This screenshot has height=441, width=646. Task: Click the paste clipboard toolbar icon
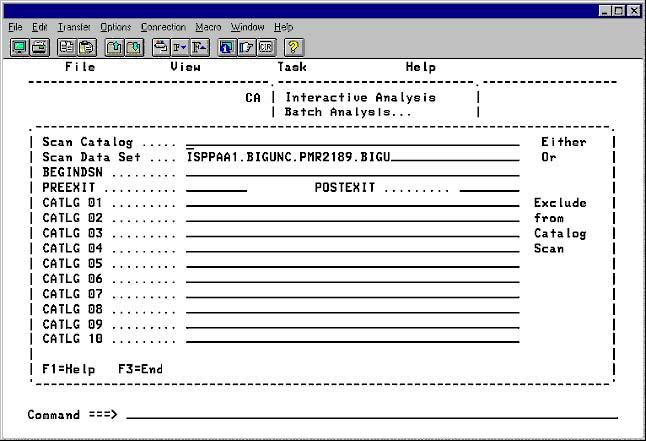pos(87,47)
